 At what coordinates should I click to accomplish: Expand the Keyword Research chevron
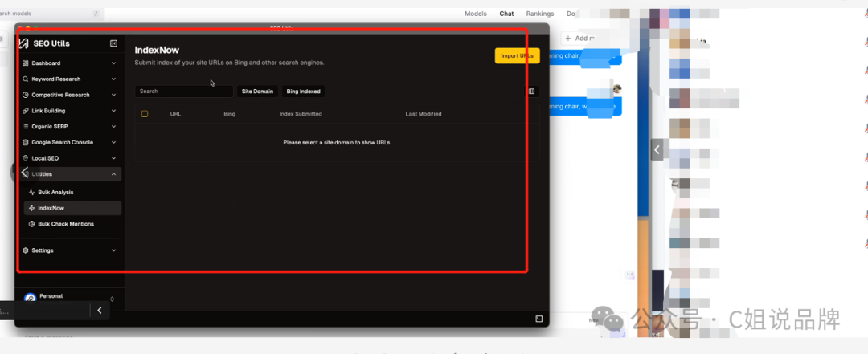(113, 79)
